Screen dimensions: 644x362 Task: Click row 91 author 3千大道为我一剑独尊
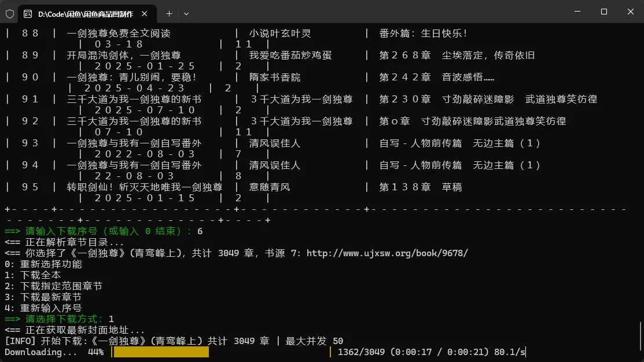301,99
